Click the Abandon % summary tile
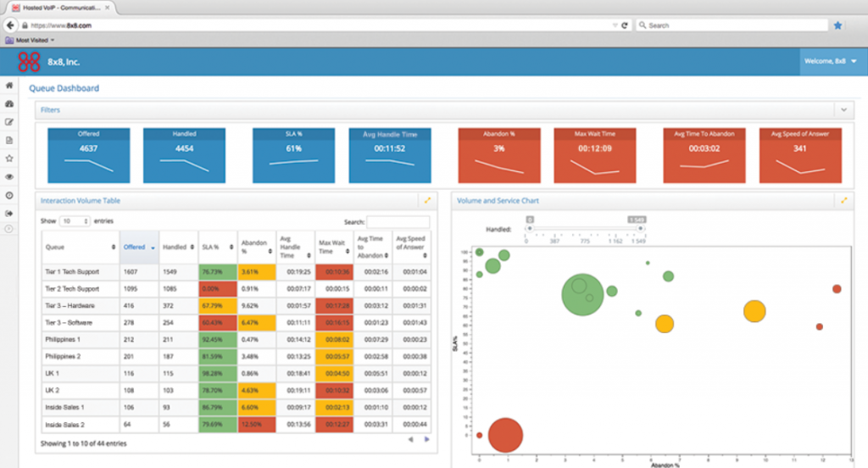 pos(499,156)
